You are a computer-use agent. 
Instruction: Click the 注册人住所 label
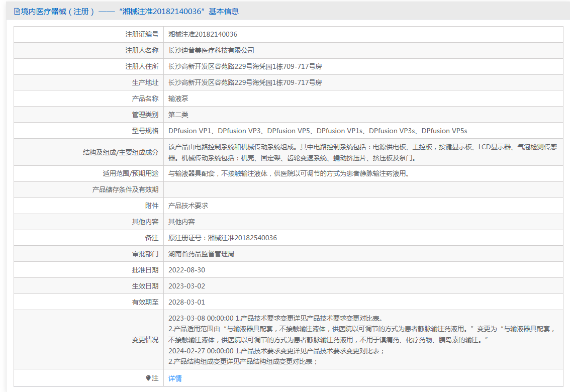tap(142, 66)
